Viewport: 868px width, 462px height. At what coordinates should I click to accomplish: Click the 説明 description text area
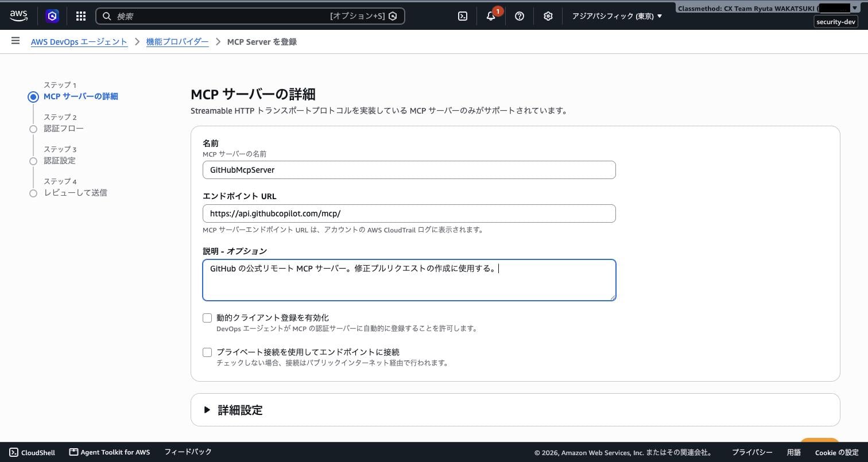click(x=409, y=280)
